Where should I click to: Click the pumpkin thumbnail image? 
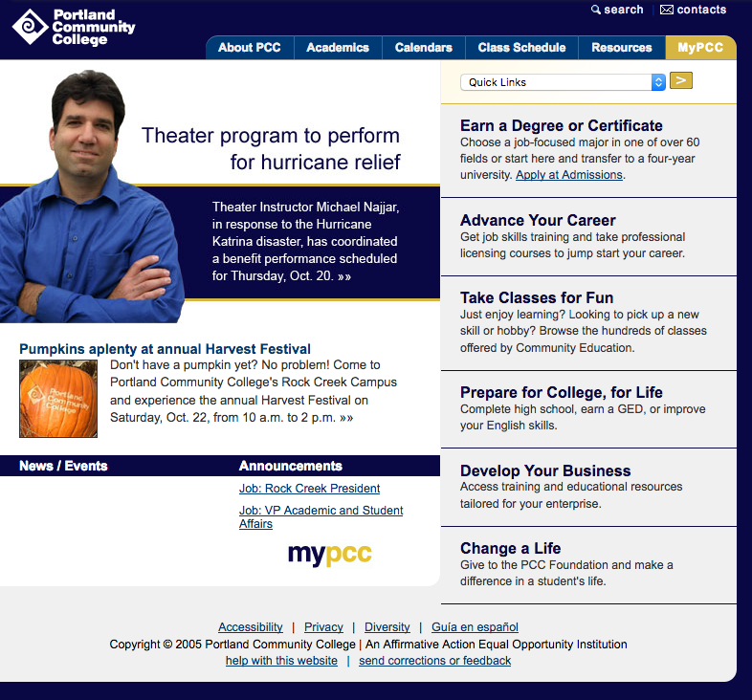click(58, 399)
